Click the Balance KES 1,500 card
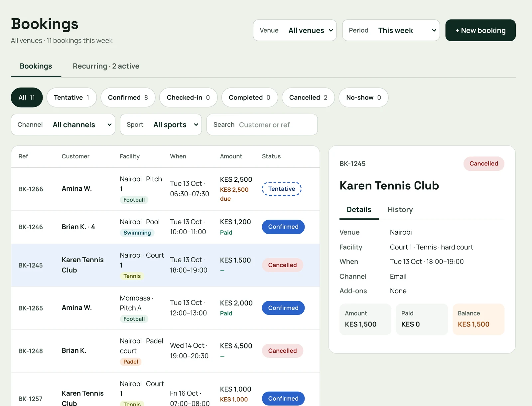 478,319
